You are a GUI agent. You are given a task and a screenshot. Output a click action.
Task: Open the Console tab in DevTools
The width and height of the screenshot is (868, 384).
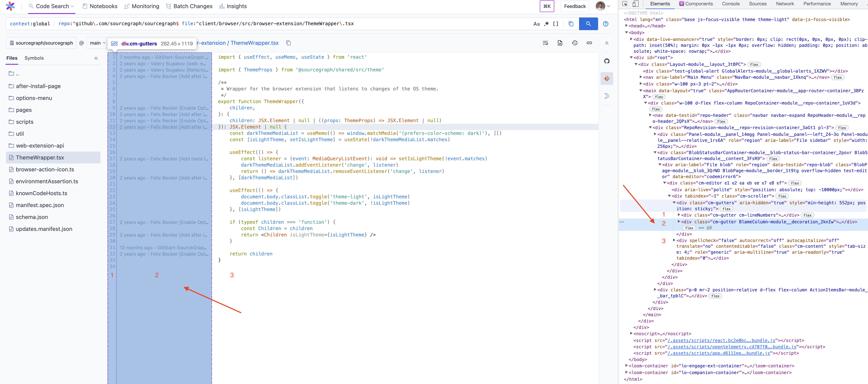pyautogui.click(x=730, y=4)
